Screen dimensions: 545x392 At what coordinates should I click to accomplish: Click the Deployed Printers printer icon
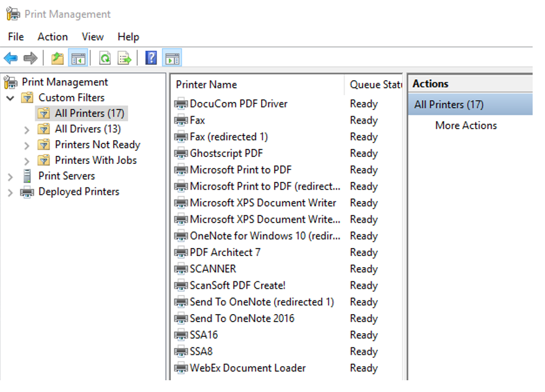tap(27, 192)
